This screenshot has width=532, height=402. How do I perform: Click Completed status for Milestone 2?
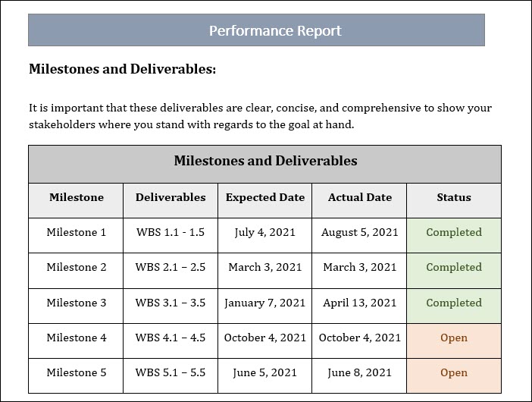pyautogui.click(x=454, y=271)
